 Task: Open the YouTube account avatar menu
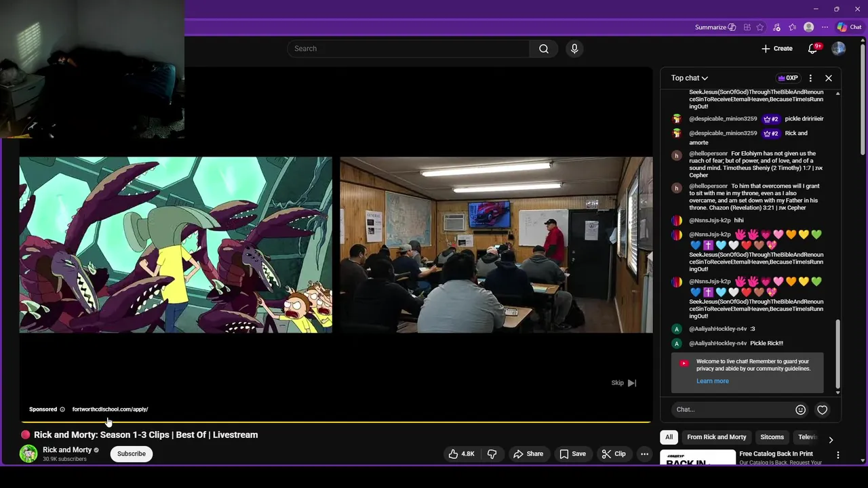click(839, 49)
